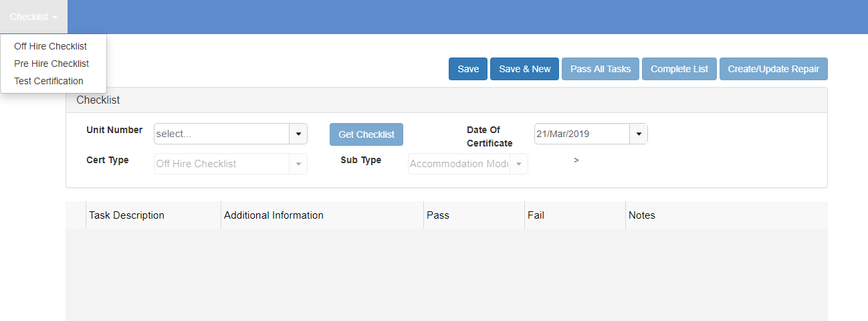Click the Save button

(468, 69)
